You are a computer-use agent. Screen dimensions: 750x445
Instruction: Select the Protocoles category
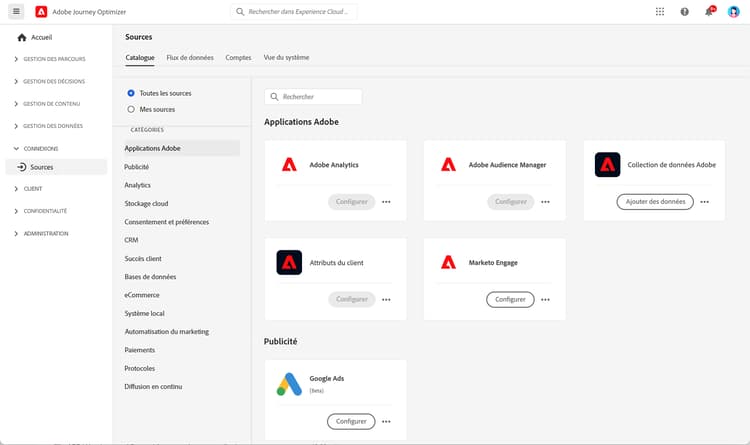point(140,368)
